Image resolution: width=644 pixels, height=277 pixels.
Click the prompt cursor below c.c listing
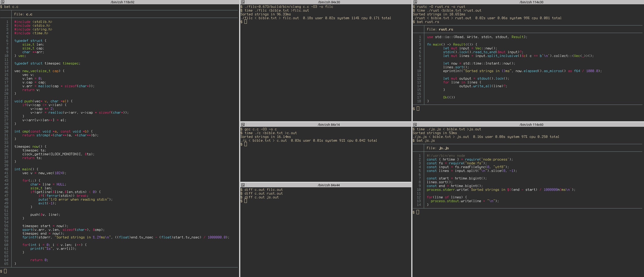5,271
